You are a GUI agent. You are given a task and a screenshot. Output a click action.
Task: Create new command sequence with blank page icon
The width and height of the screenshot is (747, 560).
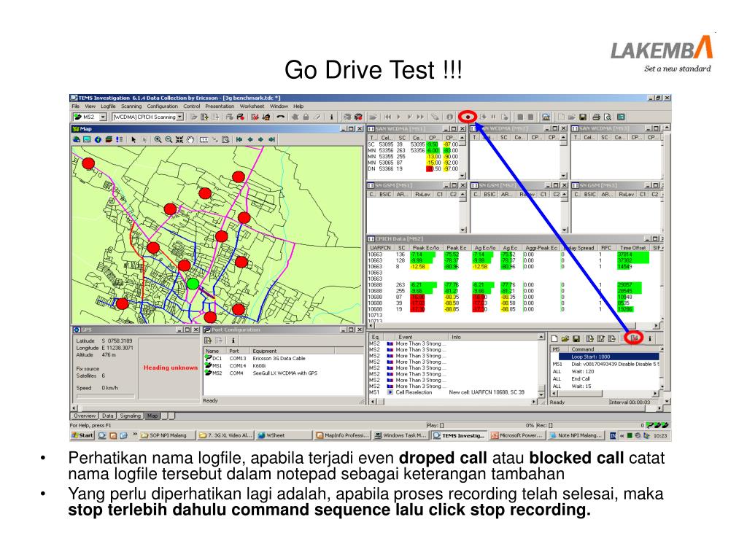point(554,338)
